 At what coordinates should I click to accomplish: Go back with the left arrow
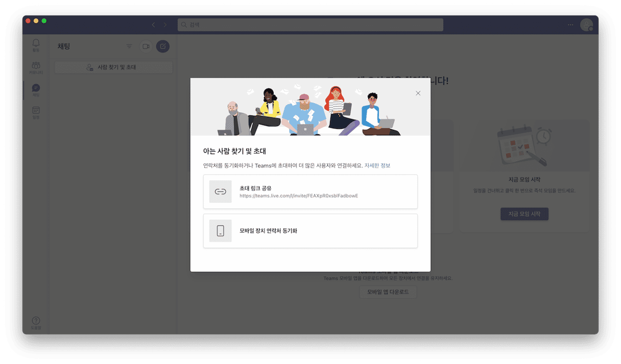click(x=153, y=25)
